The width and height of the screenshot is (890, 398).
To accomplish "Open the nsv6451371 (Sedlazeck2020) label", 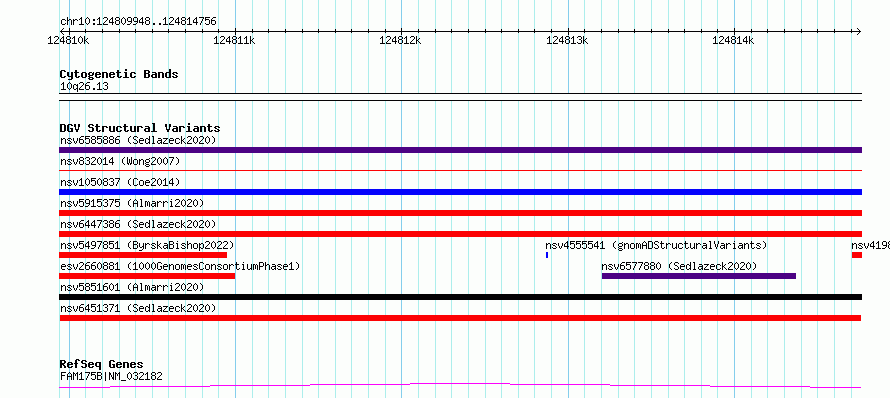I will tap(138, 308).
